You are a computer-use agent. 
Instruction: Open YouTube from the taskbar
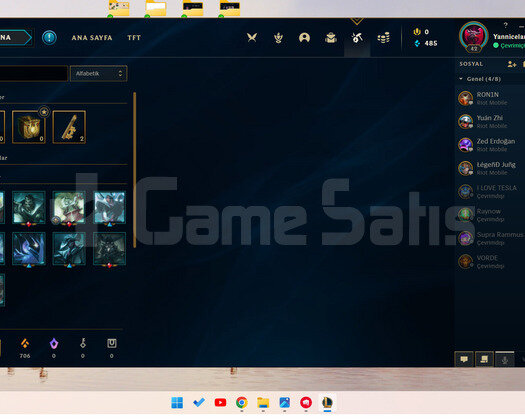tap(220, 403)
